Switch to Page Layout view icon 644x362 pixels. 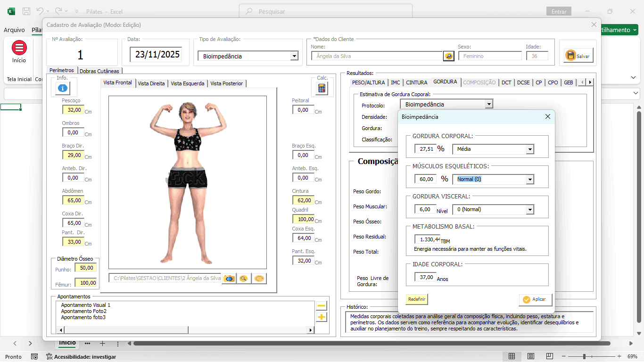pos(531,356)
